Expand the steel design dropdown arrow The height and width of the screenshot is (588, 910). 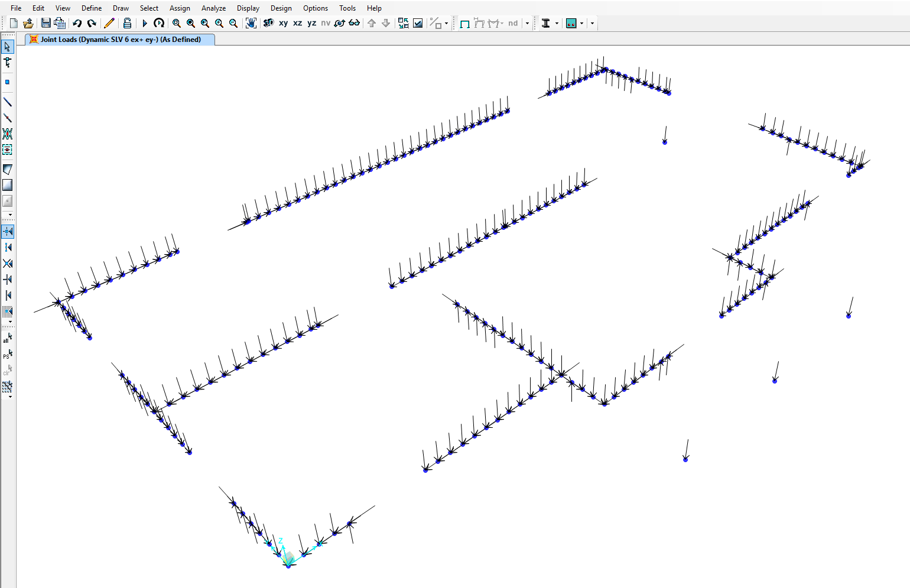coord(557,24)
